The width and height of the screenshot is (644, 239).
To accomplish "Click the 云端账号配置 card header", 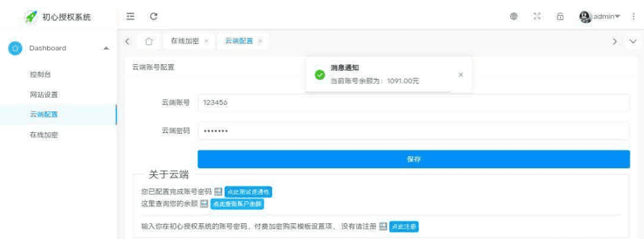I will pos(153,67).
